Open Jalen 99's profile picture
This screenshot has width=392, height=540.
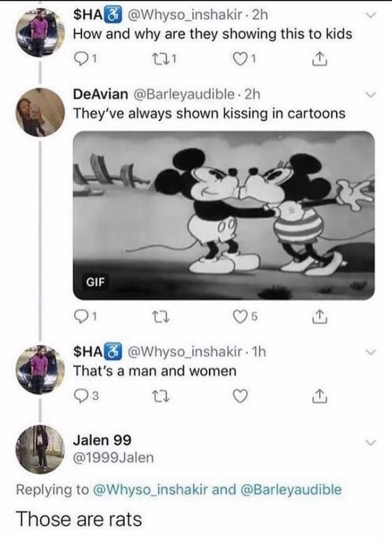tap(37, 449)
